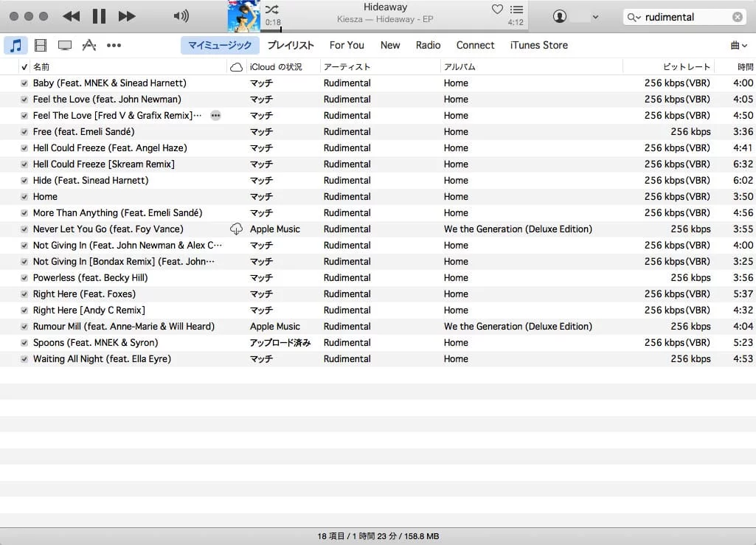The width and height of the screenshot is (756, 545).
Task: Toggle the 4:12 remaining time display
Action: click(516, 22)
